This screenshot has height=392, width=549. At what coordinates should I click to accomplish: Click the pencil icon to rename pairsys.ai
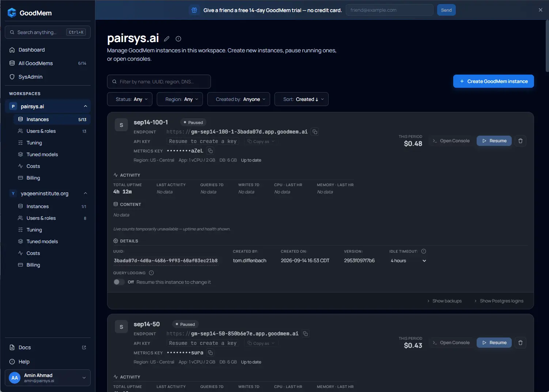click(x=167, y=39)
